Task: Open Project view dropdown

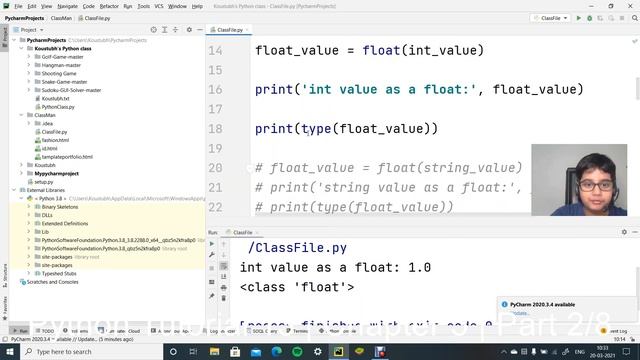Action: (x=29, y=30)
